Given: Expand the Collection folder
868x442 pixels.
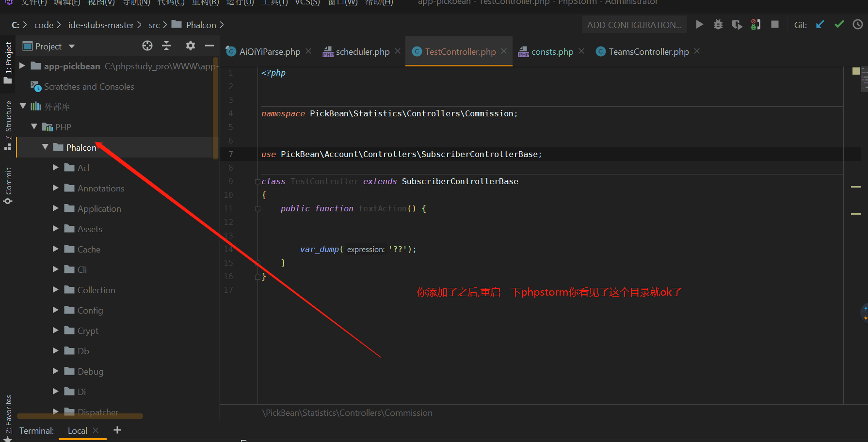Looking at the screenshot, I should pos(56,289).
